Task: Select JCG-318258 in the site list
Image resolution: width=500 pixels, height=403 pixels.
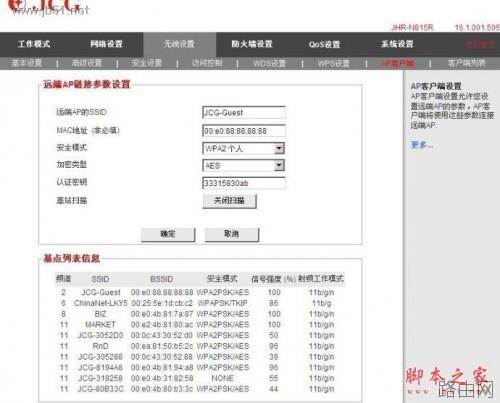Action: 101,378
